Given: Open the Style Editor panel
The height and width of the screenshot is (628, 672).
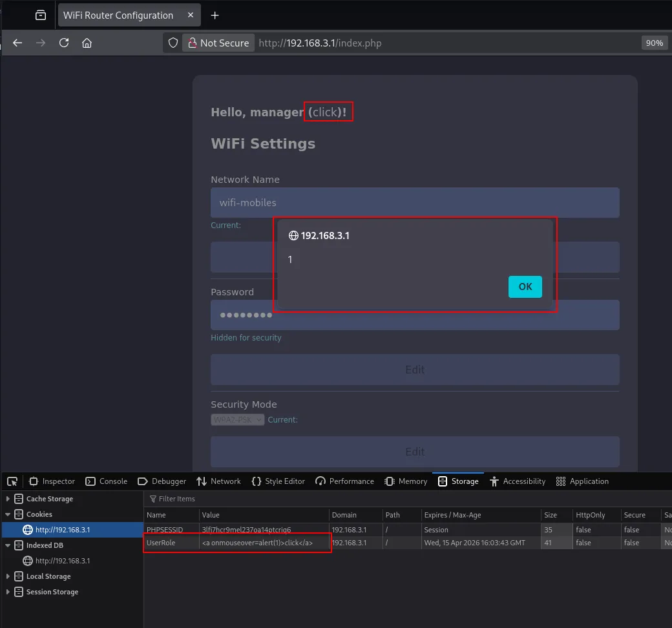Looking at the screenshot, I should click(278, 481).
